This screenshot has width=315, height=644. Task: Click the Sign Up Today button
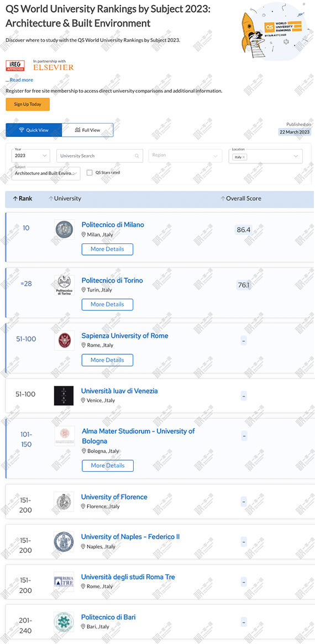pyautogui.click(x=28, y=104)
